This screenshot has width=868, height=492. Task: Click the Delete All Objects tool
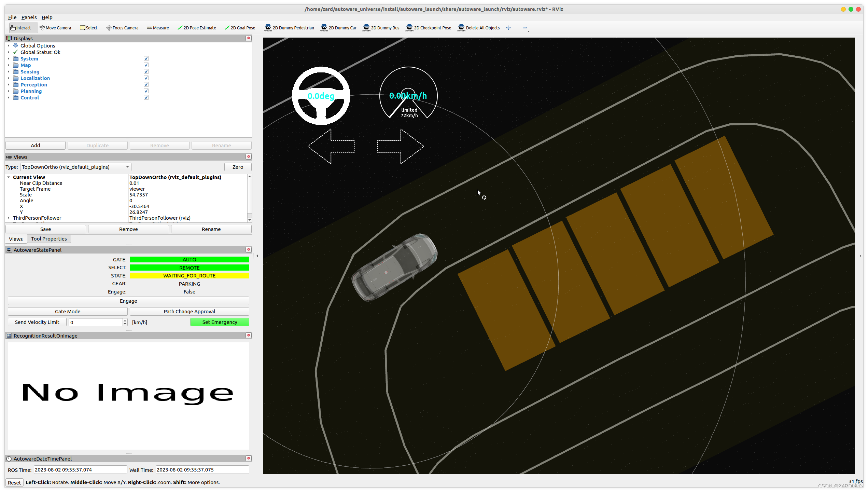point(478,28)
